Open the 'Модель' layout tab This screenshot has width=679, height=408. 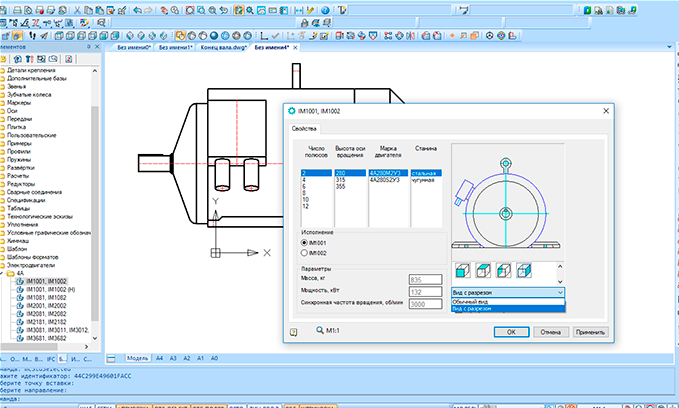(x=137, y=358)
